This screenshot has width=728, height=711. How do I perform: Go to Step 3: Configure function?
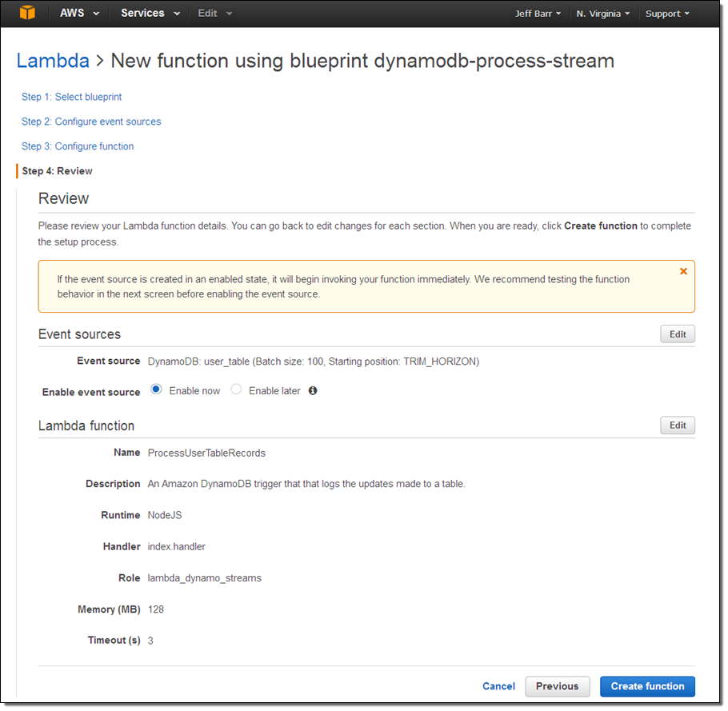click(x=78, y=146)
